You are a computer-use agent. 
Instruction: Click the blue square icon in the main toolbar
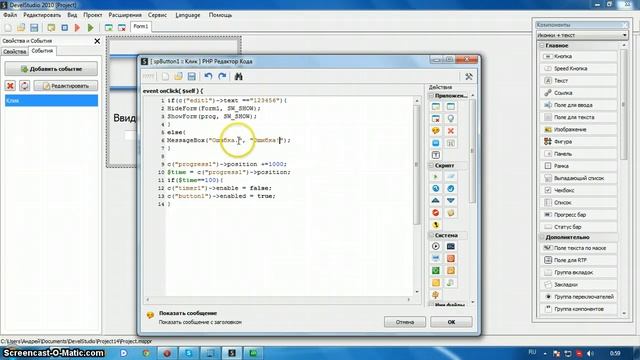tap(64, 27)
